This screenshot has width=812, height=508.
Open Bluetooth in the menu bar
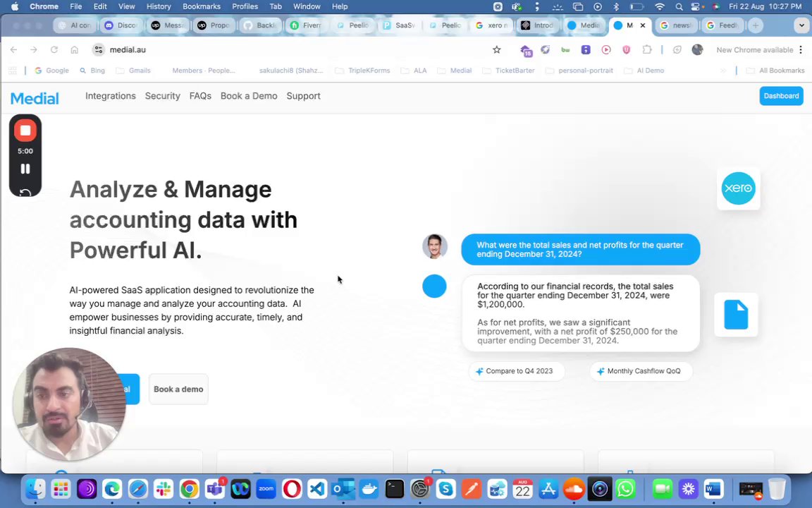[x=616, y=6]
